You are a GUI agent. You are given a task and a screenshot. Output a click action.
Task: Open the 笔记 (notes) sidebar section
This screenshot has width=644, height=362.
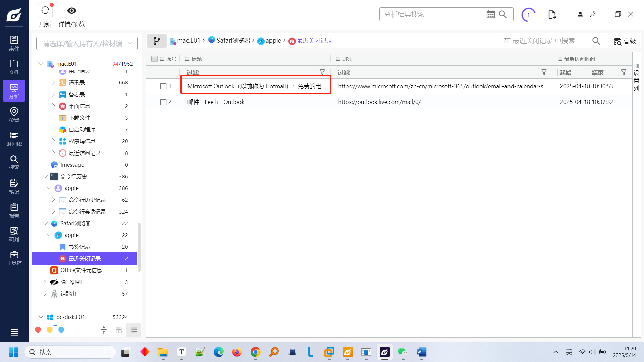14,187
